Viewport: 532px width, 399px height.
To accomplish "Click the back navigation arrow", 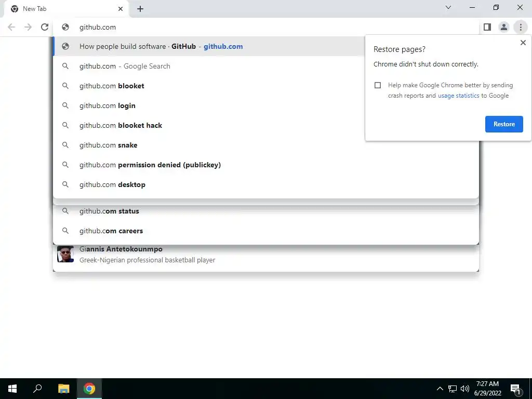I will [11, 27].
